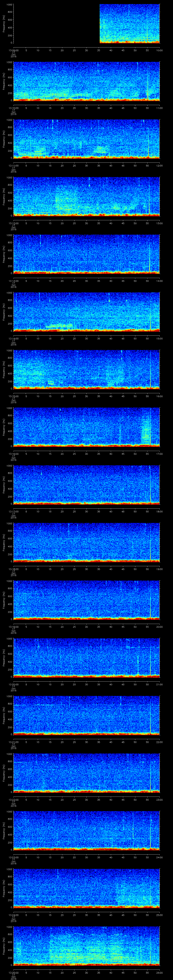
Task: Click the 11:00 end label of 13:10:00 panel
Action: [x=159, y=108]
